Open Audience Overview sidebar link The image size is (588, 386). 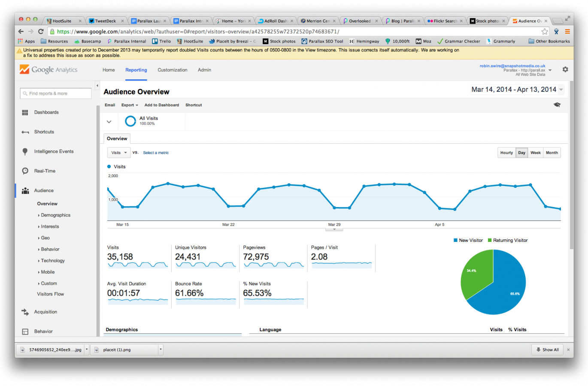coord(47,204)
